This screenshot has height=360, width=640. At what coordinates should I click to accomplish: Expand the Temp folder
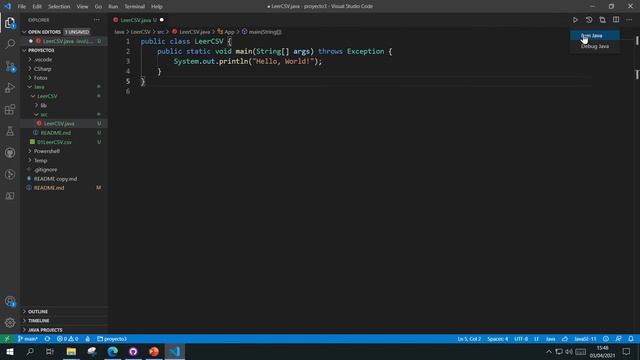click(40, 160)
